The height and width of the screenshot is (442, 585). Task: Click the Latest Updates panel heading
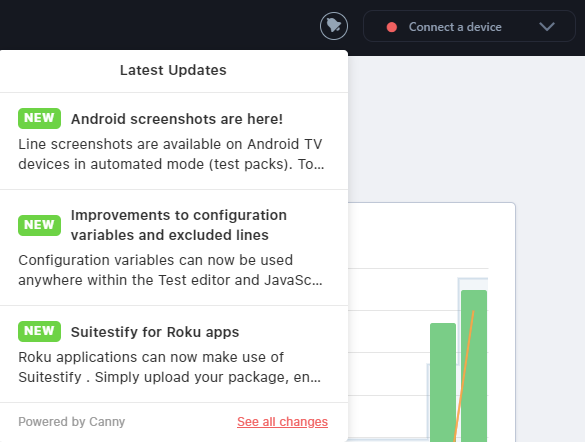(173, 70)
